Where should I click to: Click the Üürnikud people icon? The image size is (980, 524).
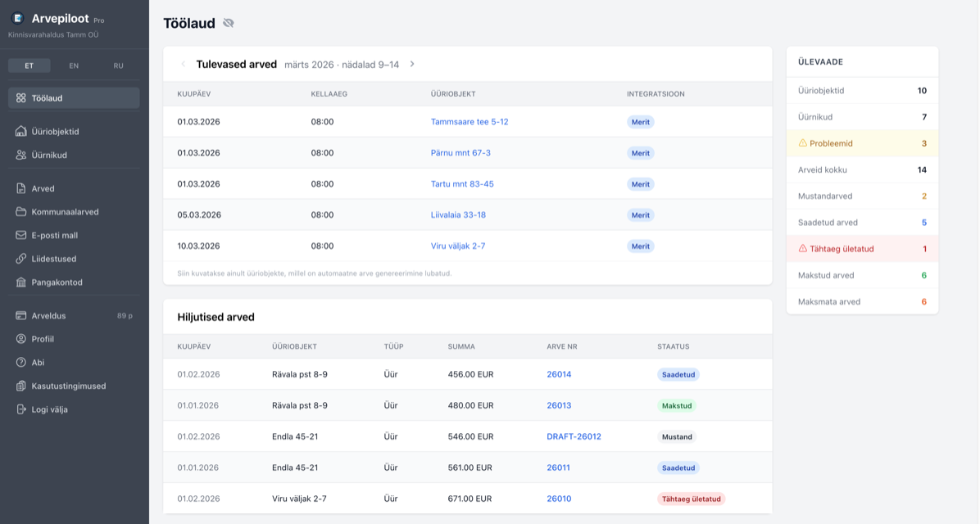coord(21,155)
